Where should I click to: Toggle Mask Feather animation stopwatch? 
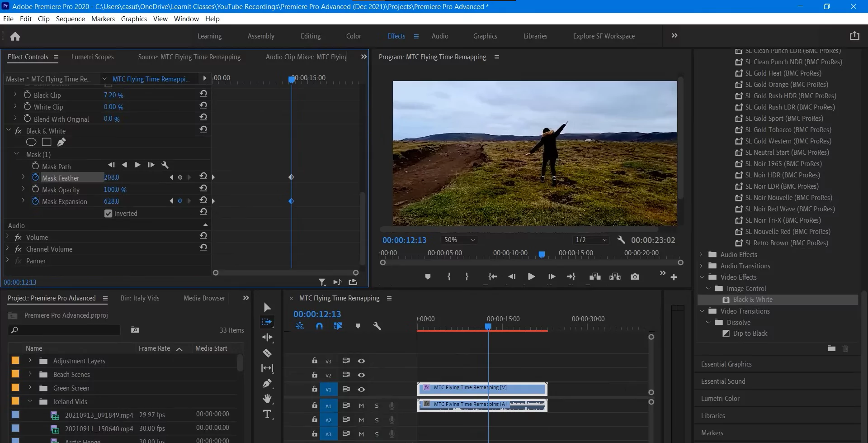point(36,177)
